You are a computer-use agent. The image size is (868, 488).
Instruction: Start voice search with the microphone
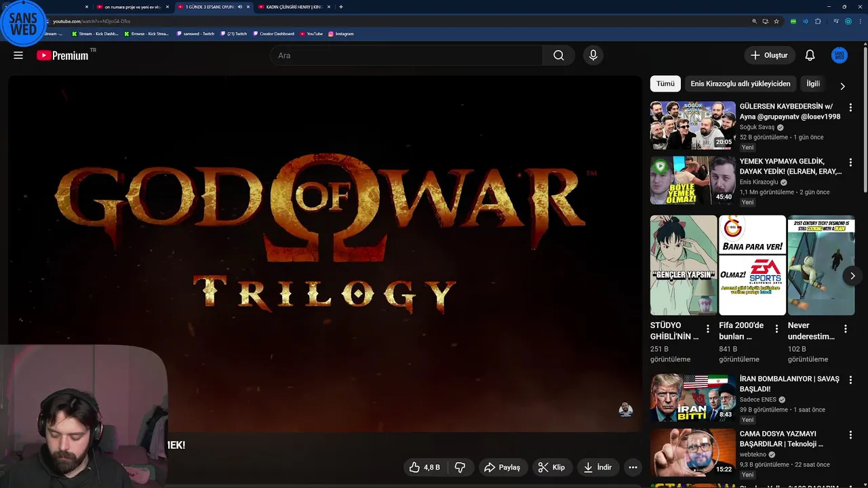point(593,56)
